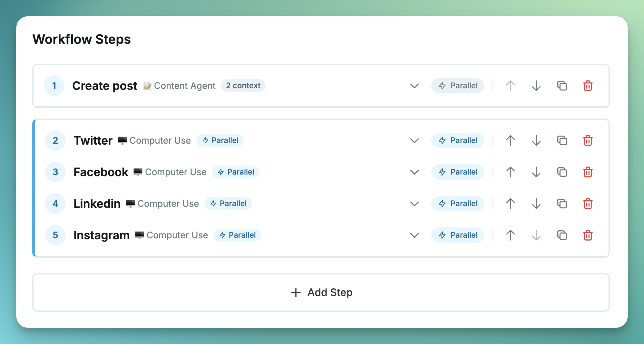Select step number circle for Instagram

click(x=55, y=235)
